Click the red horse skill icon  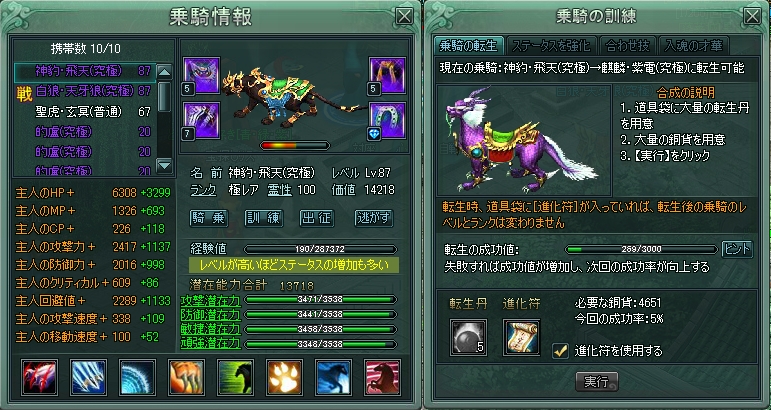pyautogui.click(x=383, y=377)
